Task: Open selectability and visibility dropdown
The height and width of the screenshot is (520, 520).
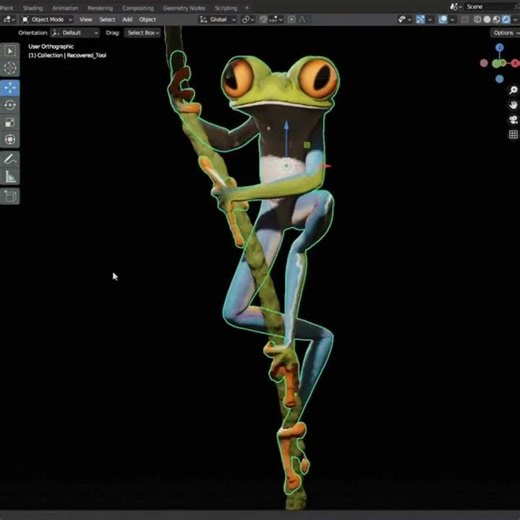Action: tap(405, 20)
